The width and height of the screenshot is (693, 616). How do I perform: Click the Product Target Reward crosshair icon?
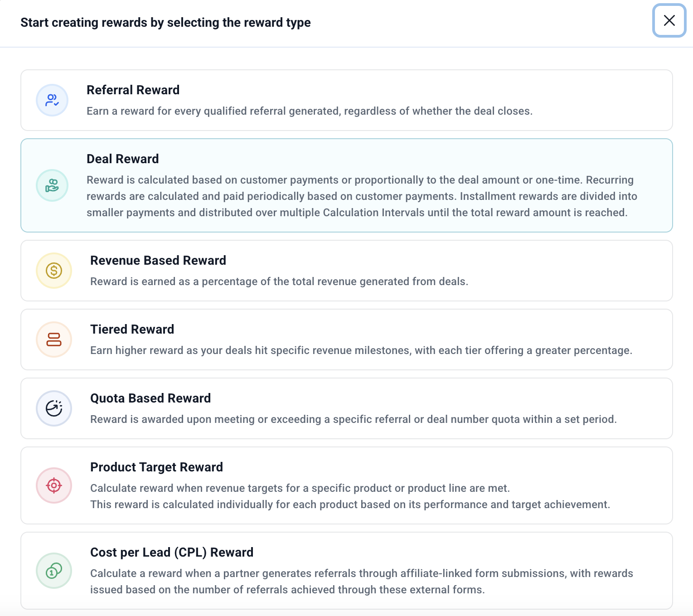(54, 485)
